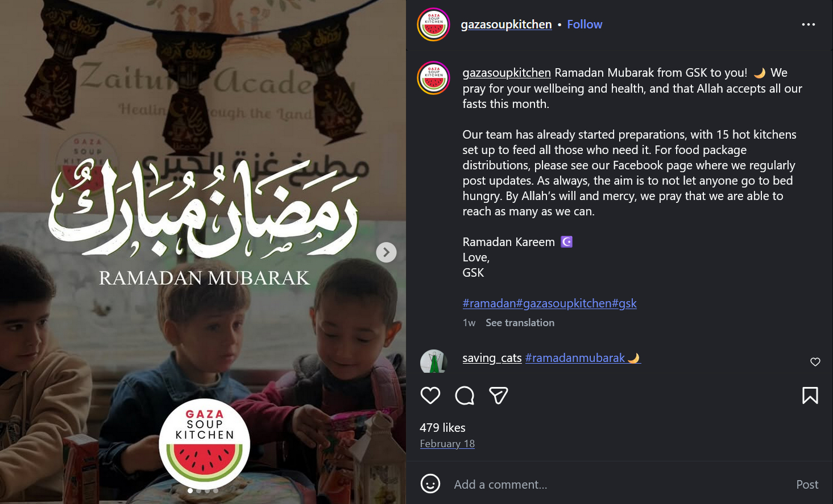Open the three-dot more options menu
The height and width of the screenshot is (504, 833).
tap(809, 24)
